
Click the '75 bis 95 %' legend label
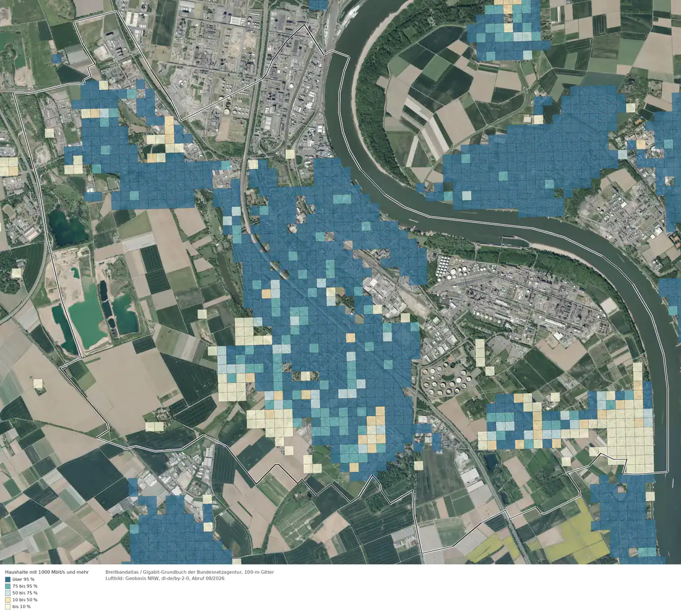(25, 586)
